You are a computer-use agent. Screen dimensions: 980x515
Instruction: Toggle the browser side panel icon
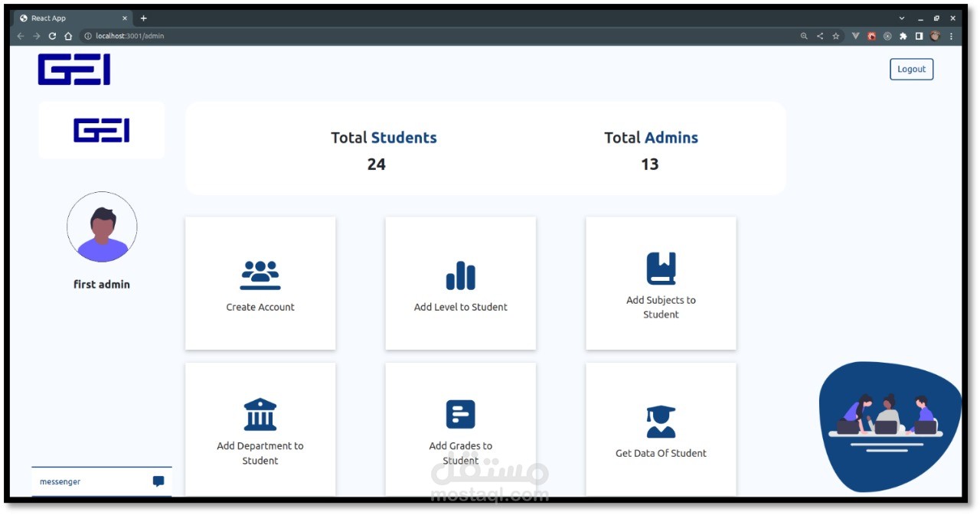(920, 36)
